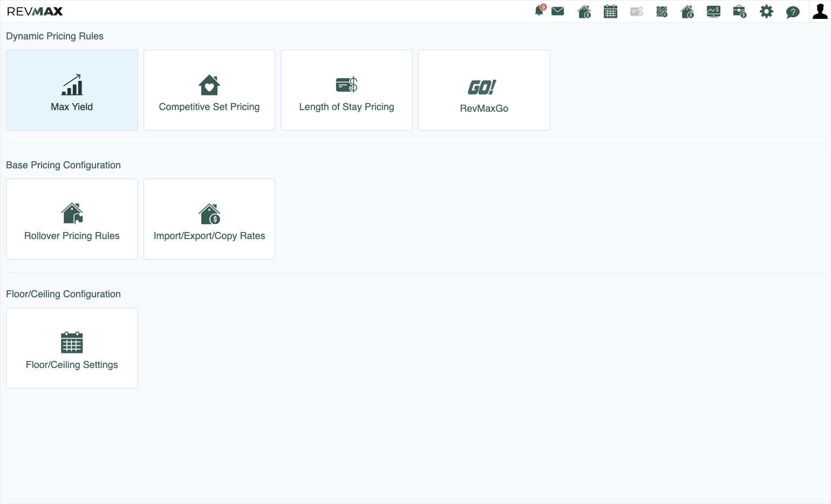Open the calendar grid icon in the top toolbar
The image size is (831, 504).
(610, 11)
